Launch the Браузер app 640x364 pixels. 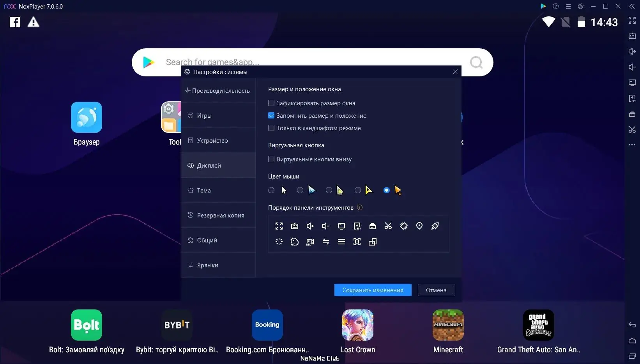pos(87,117)
